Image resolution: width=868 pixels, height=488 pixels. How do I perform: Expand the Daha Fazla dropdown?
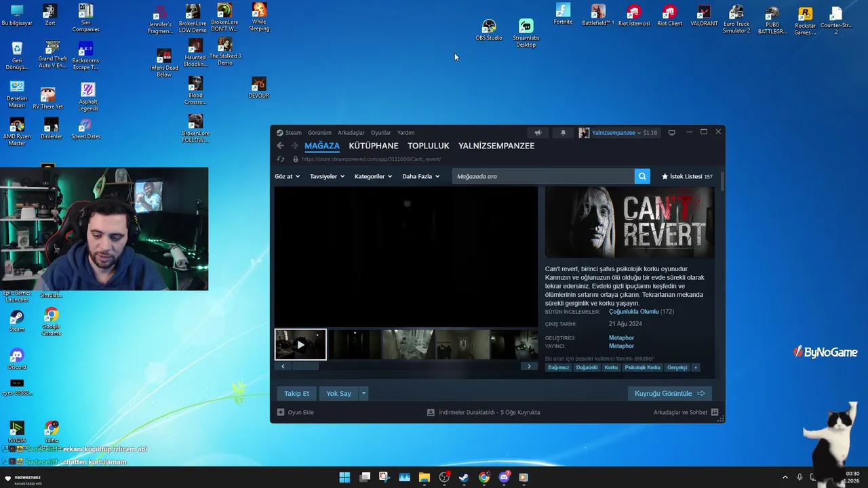click(x=420, y=176)
